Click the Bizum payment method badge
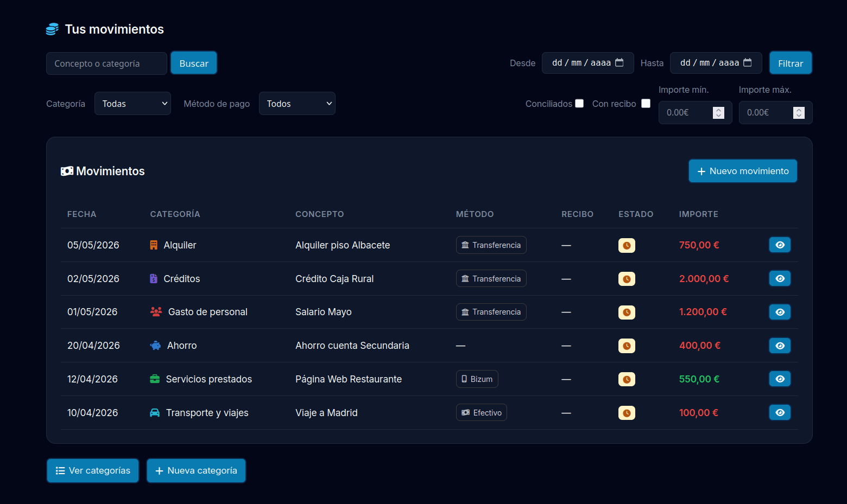Image resolution: width=847 pixels, height=504 pixels. 477,379
